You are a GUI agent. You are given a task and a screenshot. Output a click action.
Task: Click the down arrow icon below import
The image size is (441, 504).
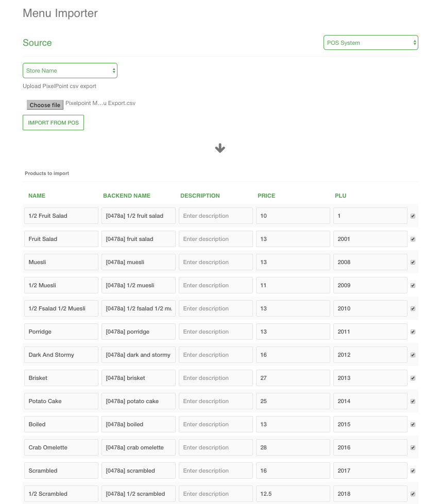click(220, 148)
